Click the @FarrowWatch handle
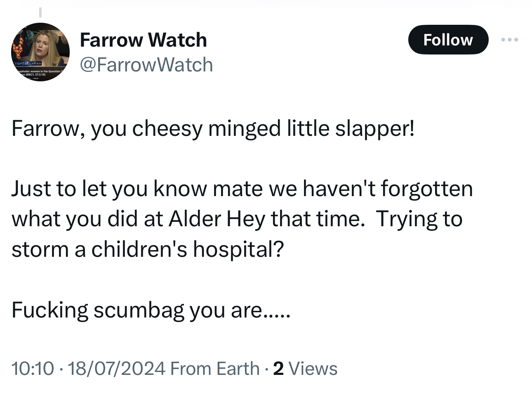Screen dimensions: 532x398 (146, 65)
